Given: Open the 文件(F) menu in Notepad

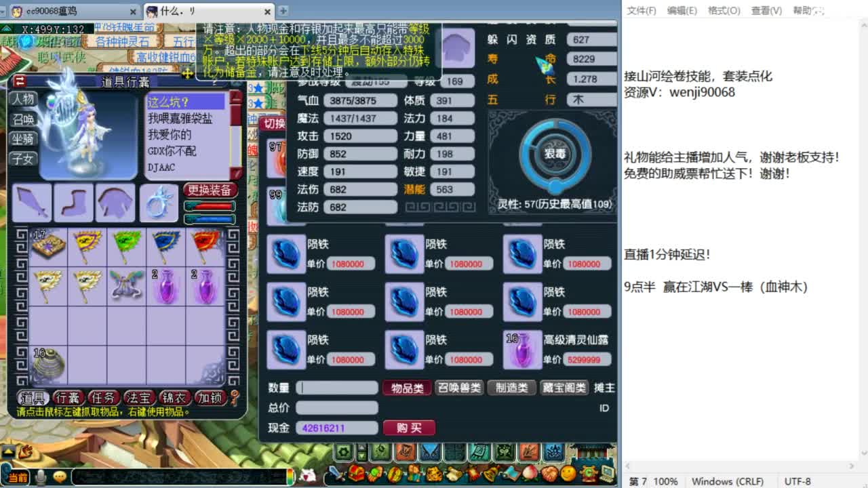Looking at the screenshot, I should 642,10.
